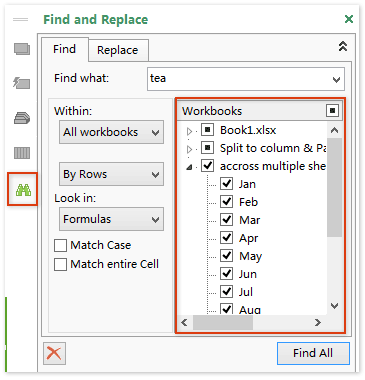Open the AutoText pane icon with lightning bolt

[22, 82]
